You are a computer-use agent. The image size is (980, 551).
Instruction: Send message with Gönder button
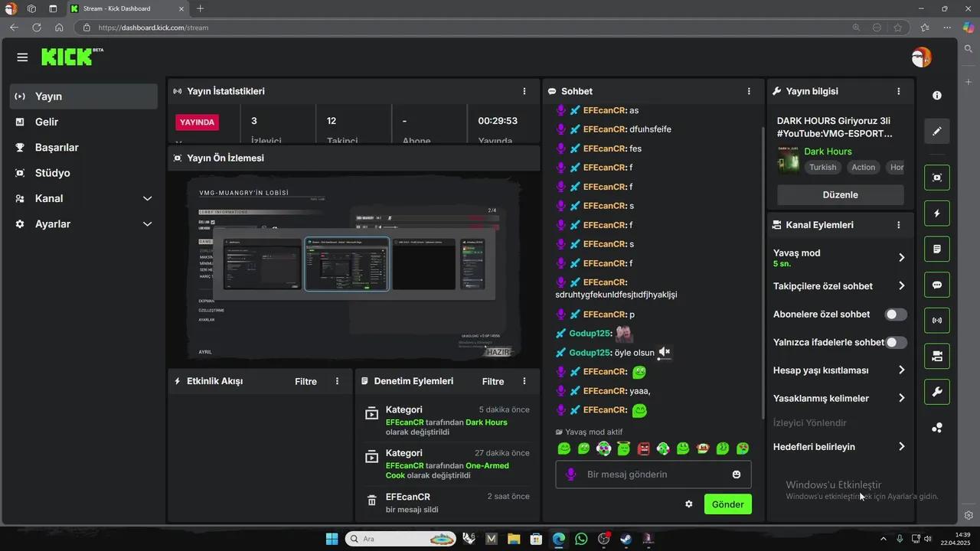(x=727, y=504)
